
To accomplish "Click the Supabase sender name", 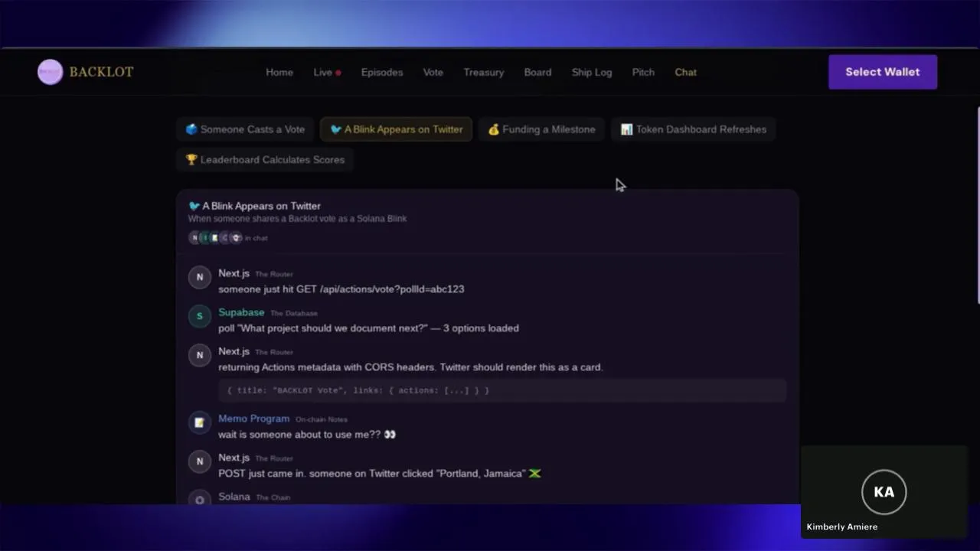I will pyautogui.click(x=241, y=312).
